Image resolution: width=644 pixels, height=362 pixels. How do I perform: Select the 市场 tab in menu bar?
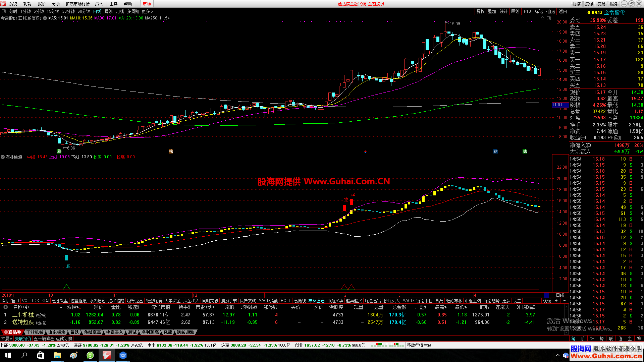[147, 4]
